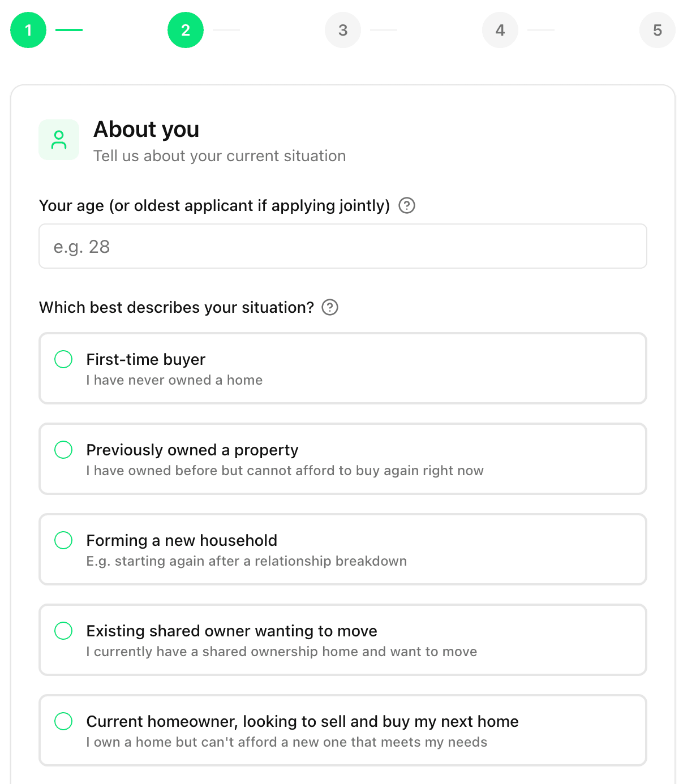Click the First-time buyer option title
The height and width of the screenshot is (784, 696).
(146, 359)
